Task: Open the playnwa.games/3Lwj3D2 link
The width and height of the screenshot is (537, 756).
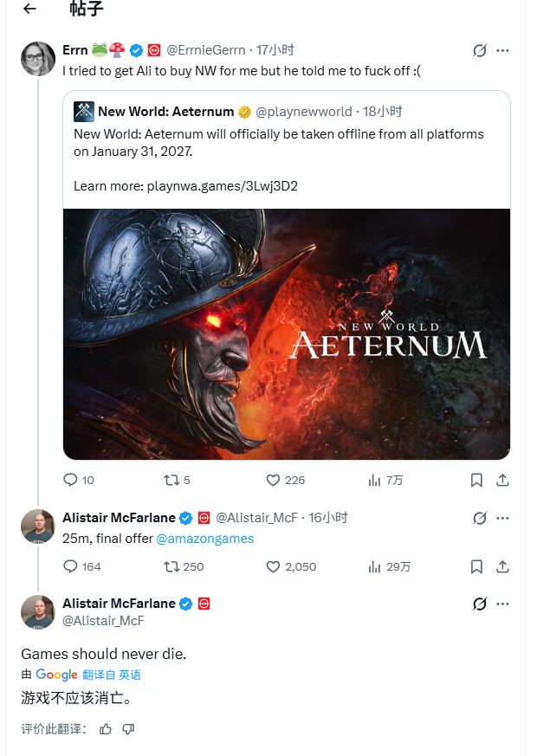Action: click(x=187, y=185)
